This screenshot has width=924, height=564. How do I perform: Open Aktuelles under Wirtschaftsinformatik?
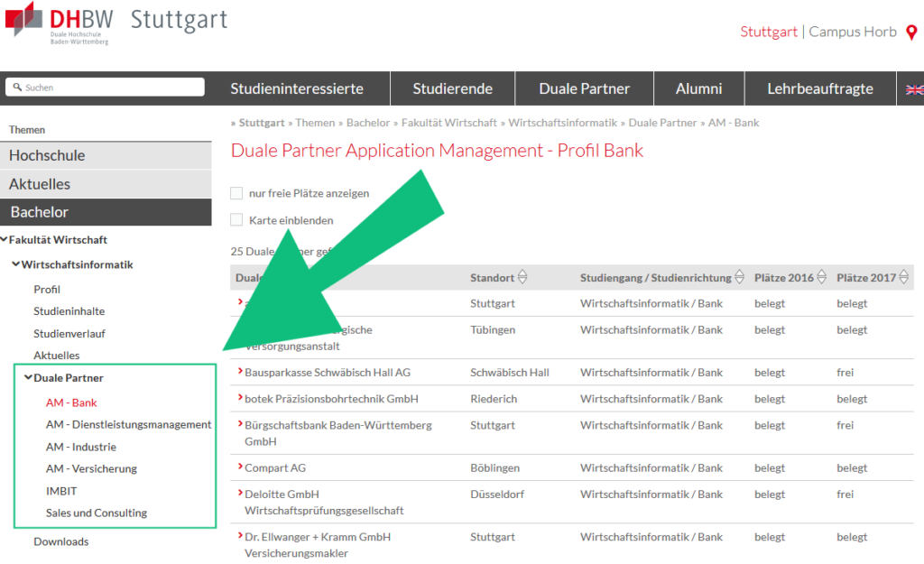tap(57, 356)
